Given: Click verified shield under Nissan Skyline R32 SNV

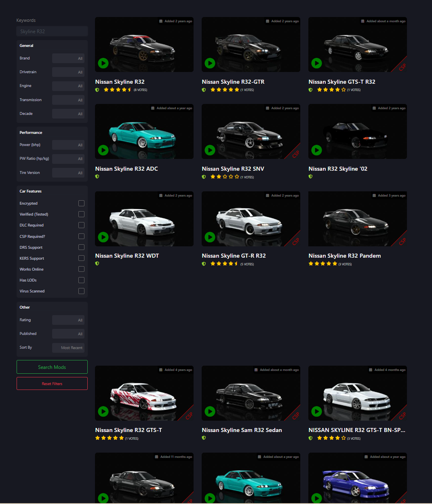Looking at the screenshot, I should point(204,177).
